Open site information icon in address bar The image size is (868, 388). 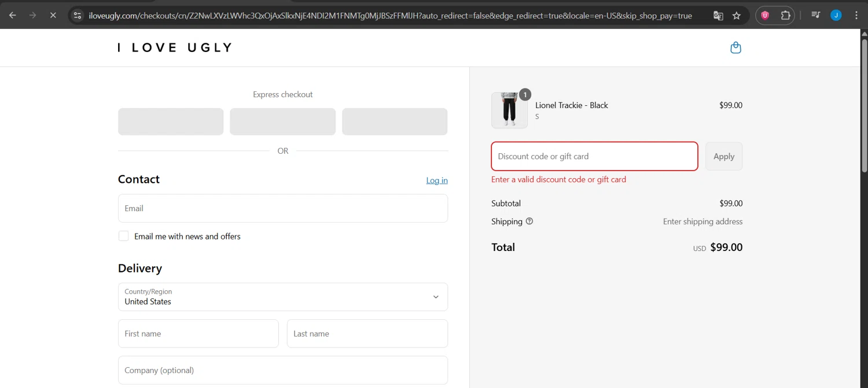[x=78, y=16]
